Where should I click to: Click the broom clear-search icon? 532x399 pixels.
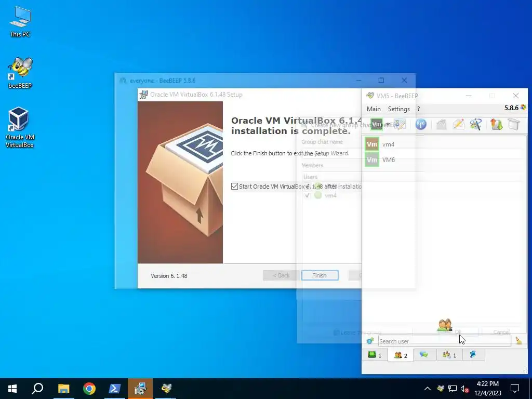tap(519, 341)
